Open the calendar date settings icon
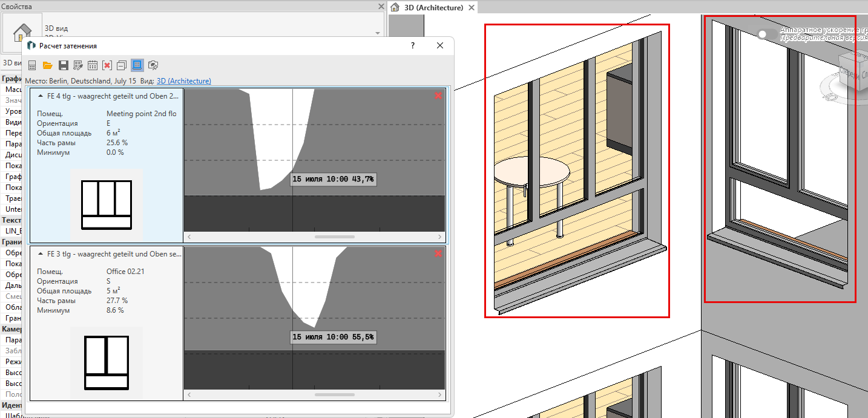 click(93, 65)
